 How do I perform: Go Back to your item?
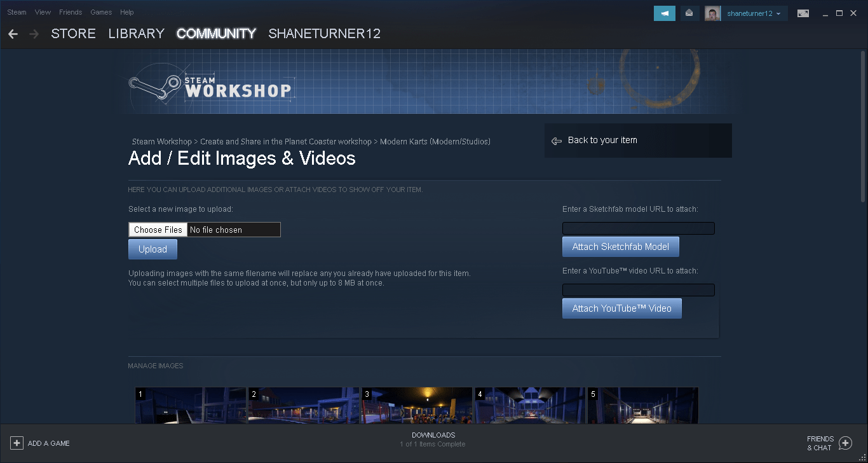(601, 141)
